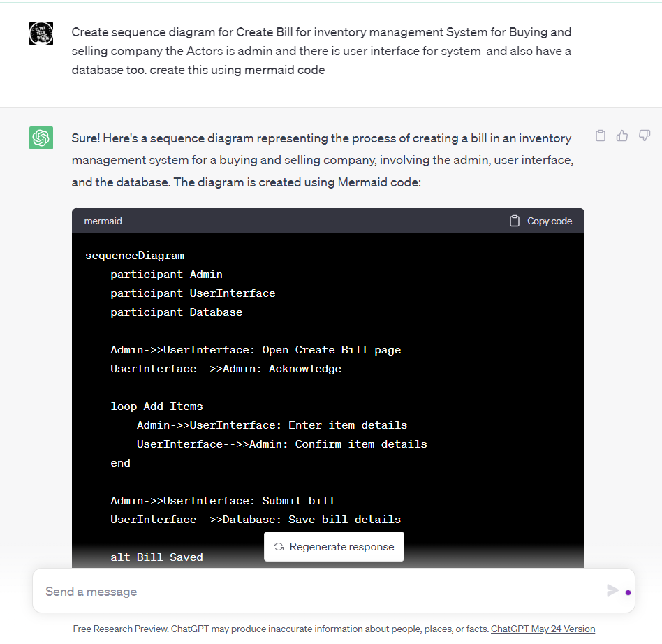Screen dimensions: 662x644
Task: Click the sequenceDiagram keyword in the code
Action: [x=134, y=255]
